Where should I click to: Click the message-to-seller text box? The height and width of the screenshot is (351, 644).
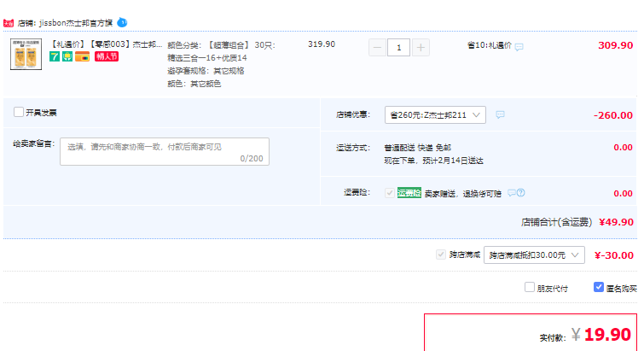point(165,152)
